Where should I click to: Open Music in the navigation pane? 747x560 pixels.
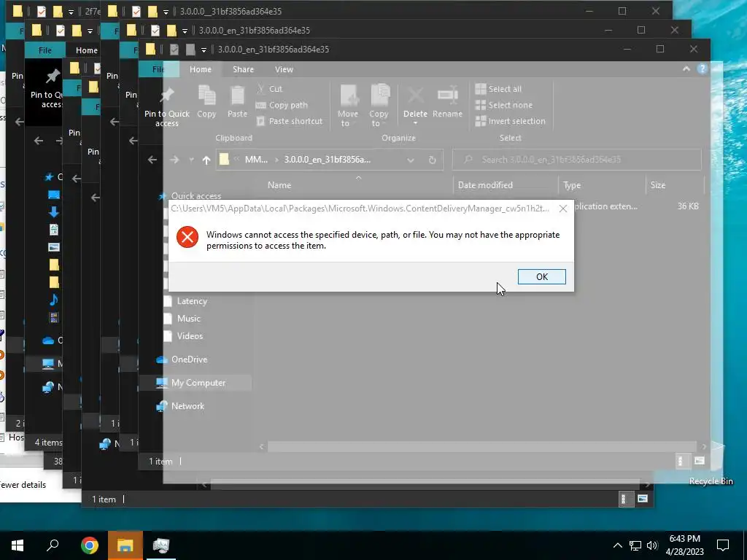[x=189, y=319]
